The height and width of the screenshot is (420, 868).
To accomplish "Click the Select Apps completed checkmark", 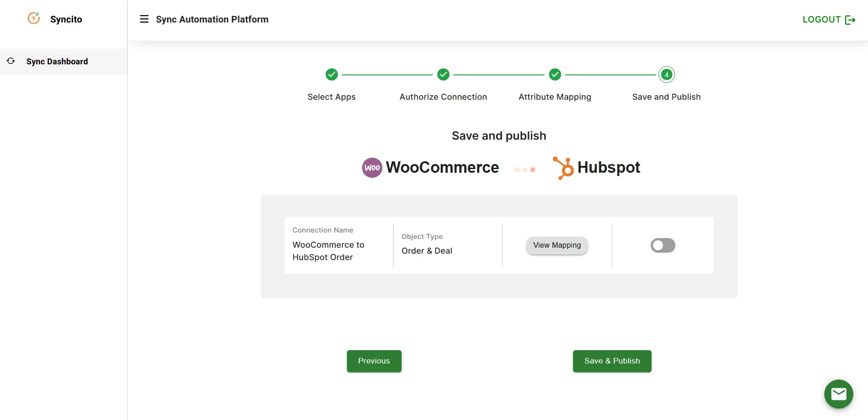I will 331,74.
